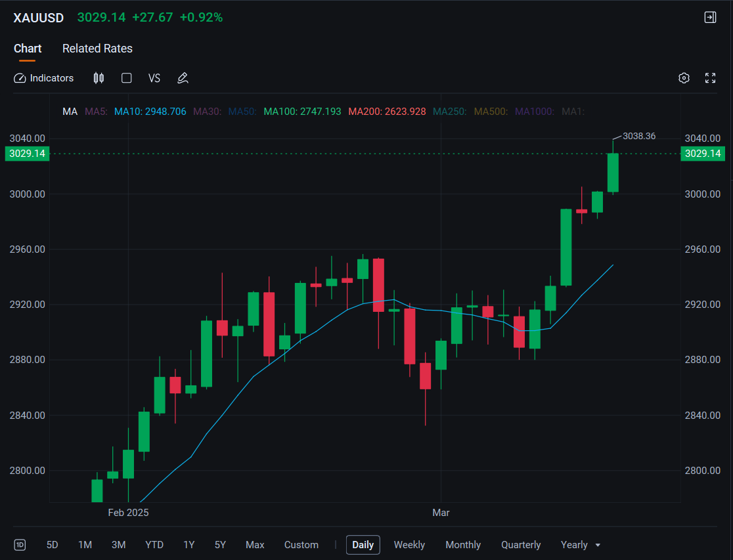Switch to the Chart tab

(x=28, y=49)
